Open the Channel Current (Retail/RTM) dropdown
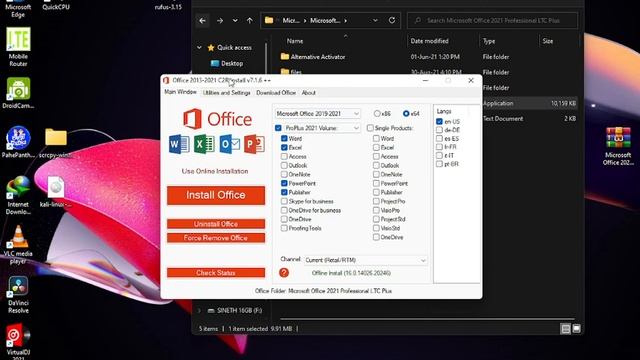 pyautogui.click(x=365, y=260)
